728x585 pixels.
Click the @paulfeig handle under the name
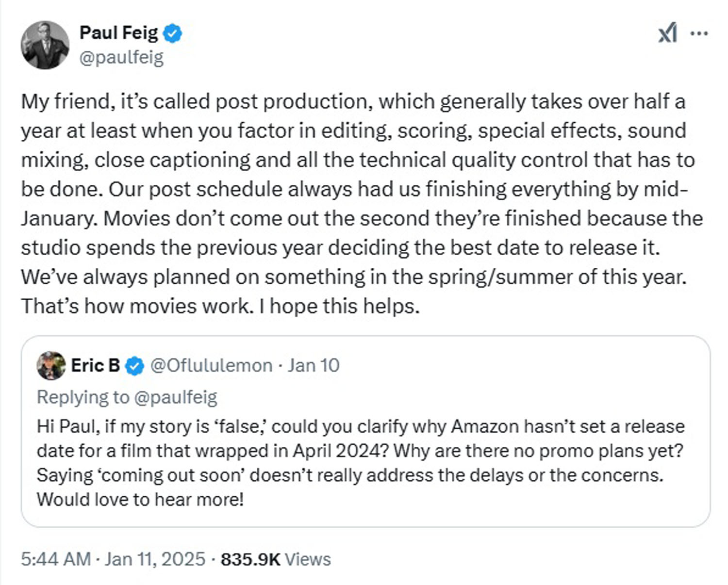121,57
